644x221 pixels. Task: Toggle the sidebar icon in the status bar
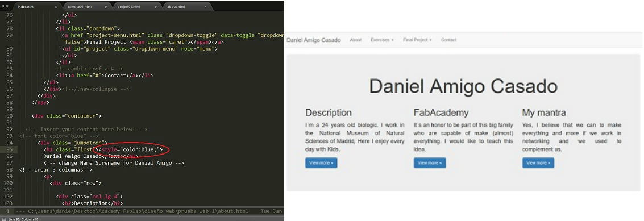pyautogui.click(x=3, y=219)
